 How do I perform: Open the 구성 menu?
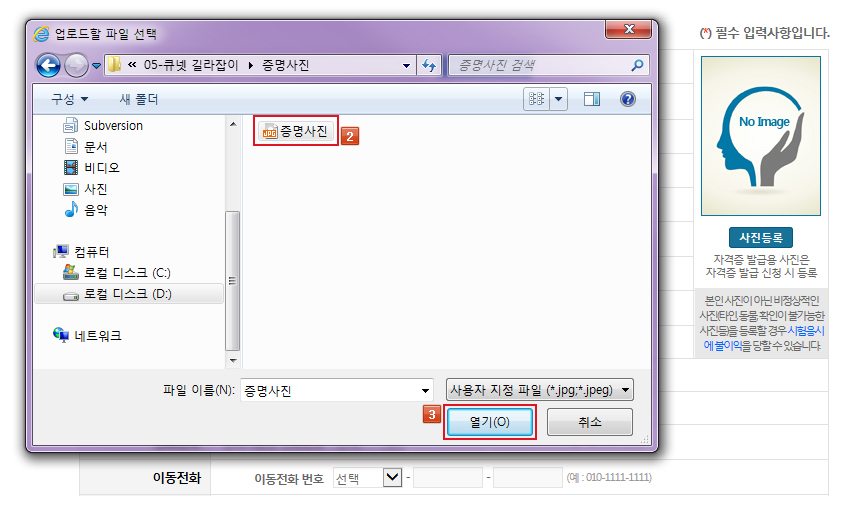(69, 100)
